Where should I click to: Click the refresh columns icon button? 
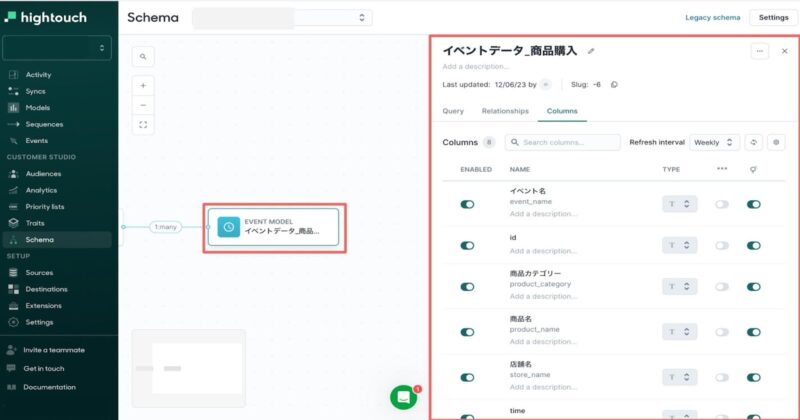[754, 142]
